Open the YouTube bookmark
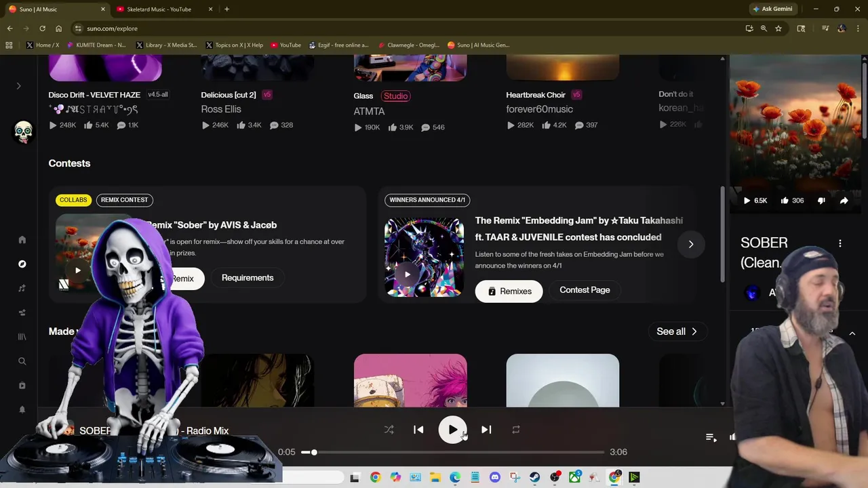This screenshot has width=868, height=488. (285, 45)
